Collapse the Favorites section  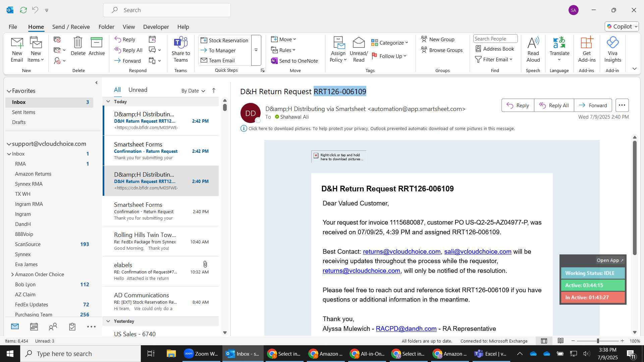pyautogui.click(x=9, y=91)
